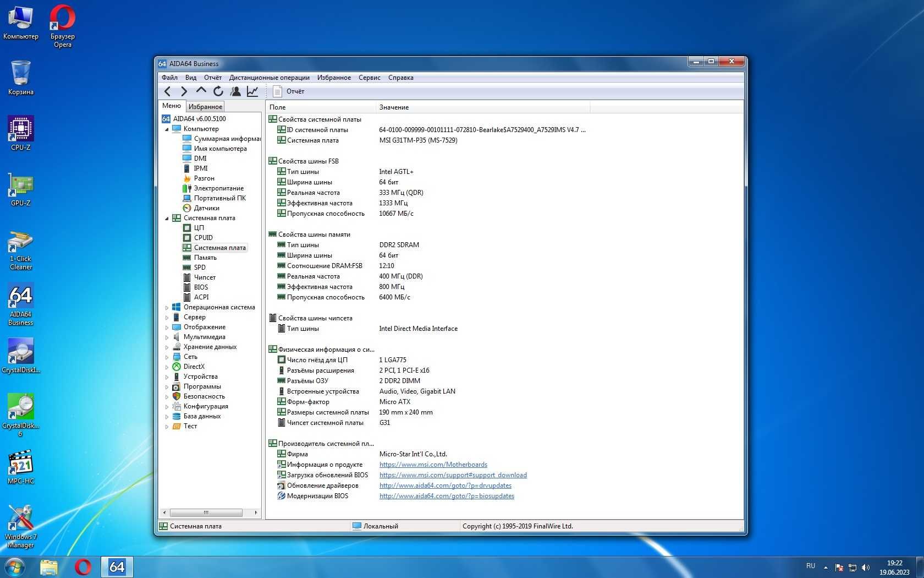Image resolution: width=924 pixels, height=578 pixels.
Task: Generate a report with the Отчёт button
Action: (289, 91)
